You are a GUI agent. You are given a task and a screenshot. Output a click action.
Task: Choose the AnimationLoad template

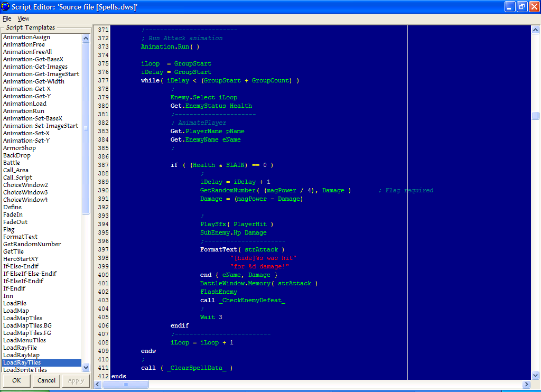click(24, 104)
